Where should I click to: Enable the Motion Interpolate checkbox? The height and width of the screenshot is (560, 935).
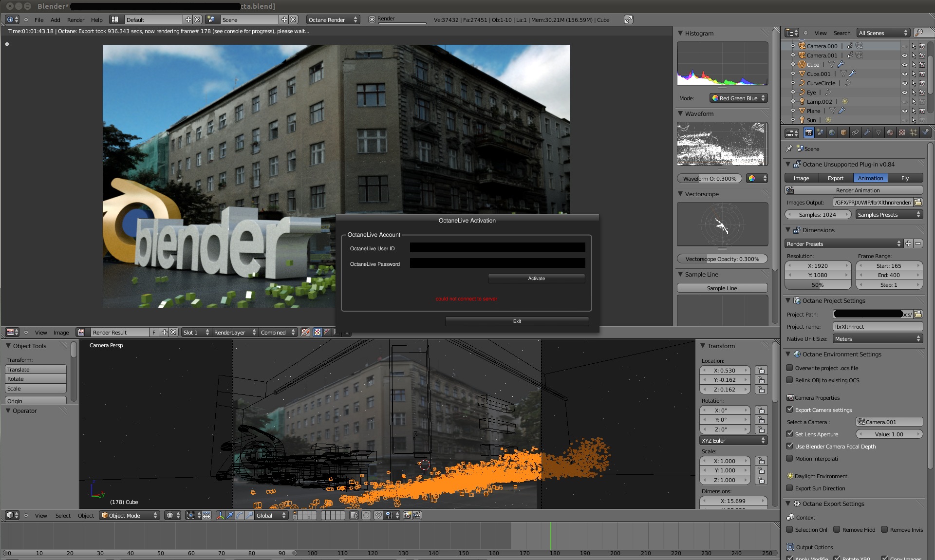coord(790,458)
